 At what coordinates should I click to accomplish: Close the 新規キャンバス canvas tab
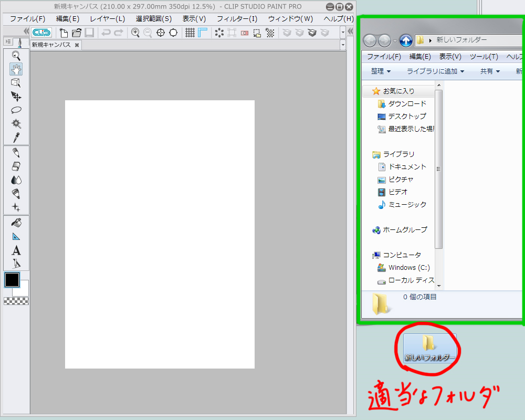tap(77, 45)
